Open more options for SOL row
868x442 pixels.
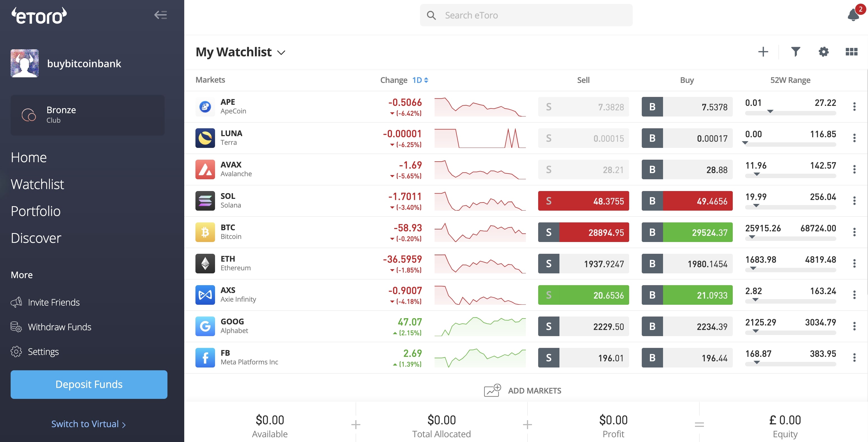(x=854, y=201)
